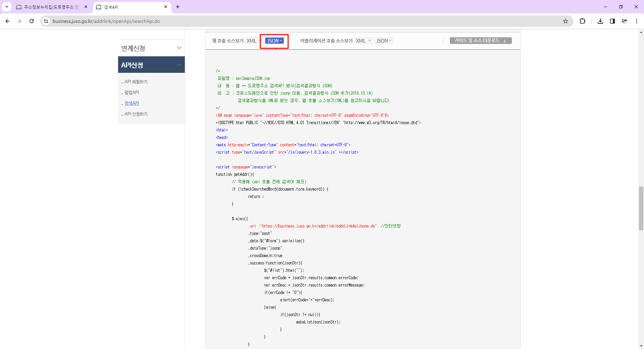Click the ',dataType:"jsonp"' code line
Viewport: 644px width, 349px height.
(x=265, y=248)
